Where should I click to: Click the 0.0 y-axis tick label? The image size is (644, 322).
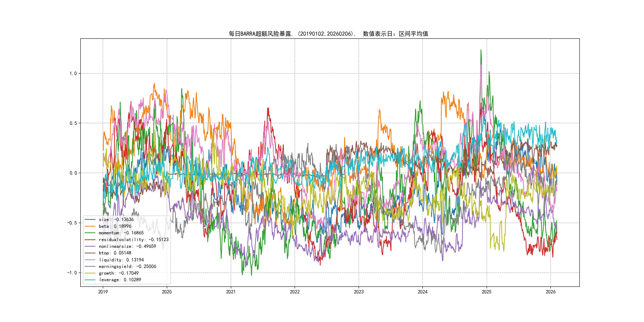[x=73, y=173]
